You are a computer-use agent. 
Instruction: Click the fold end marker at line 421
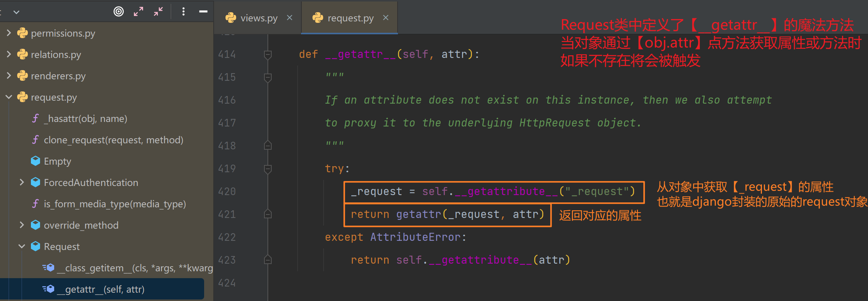pos(268,214)
